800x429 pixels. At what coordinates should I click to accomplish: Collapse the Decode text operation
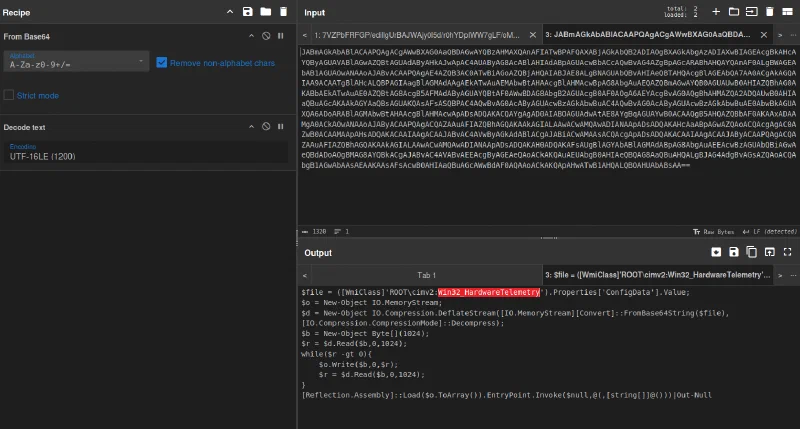coord(251,127)
